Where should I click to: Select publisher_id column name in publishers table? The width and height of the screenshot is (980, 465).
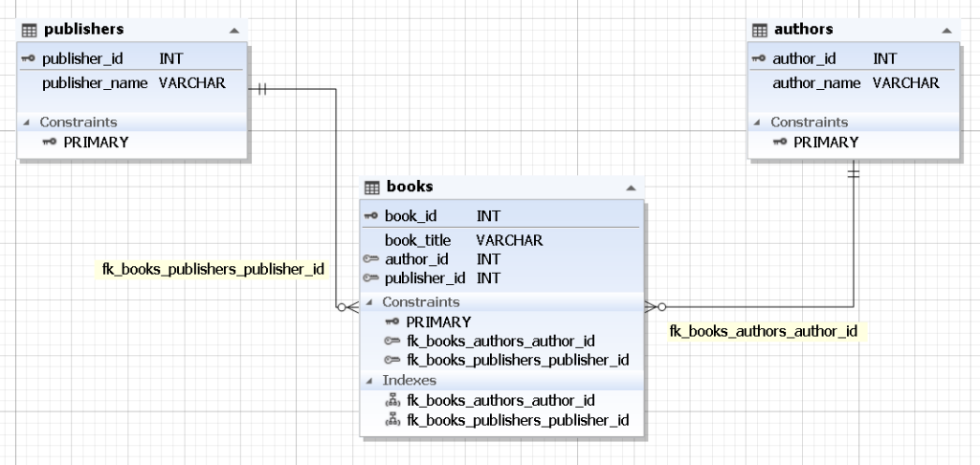[x=82, y=58]
